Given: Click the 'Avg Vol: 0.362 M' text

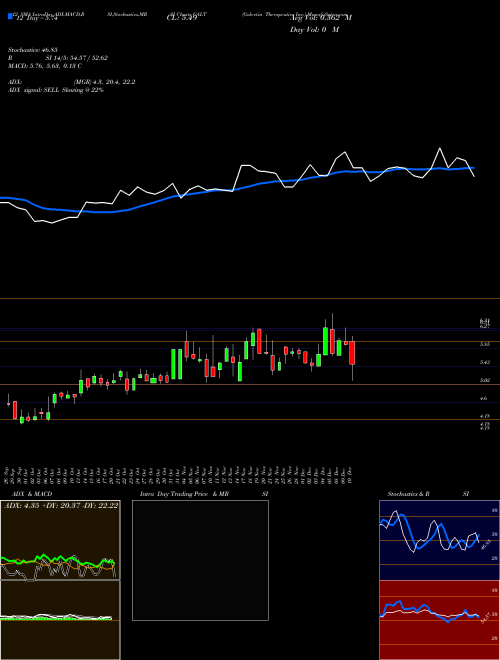Looking at the screenshot, I should click(321, 18).
